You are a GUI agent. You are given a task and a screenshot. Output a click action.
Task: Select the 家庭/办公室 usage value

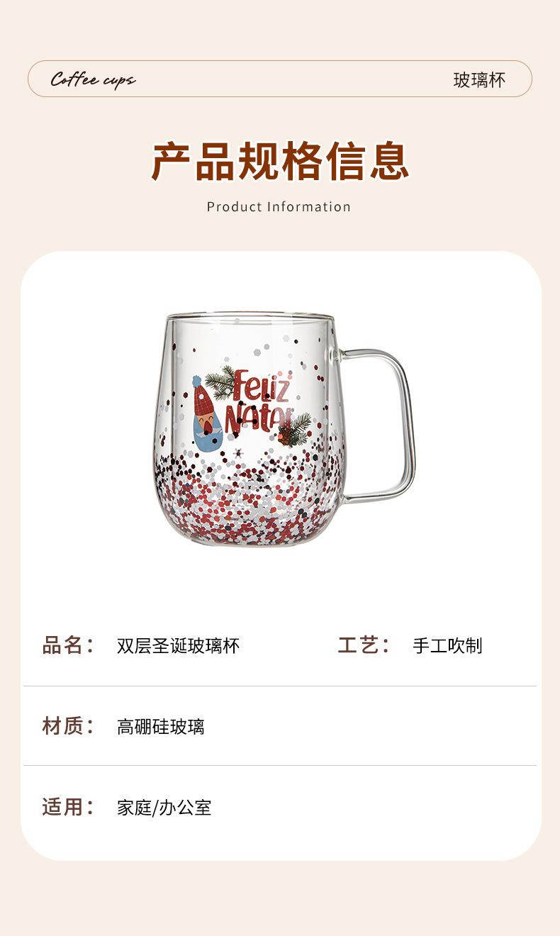click(x=164, y=808)
